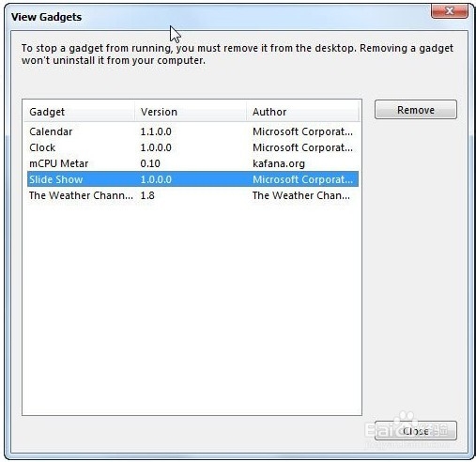The width and height of the screenshot is (476, 462).
Task: Sort by the Gadget column header
Action: click(x=79, y=112)
